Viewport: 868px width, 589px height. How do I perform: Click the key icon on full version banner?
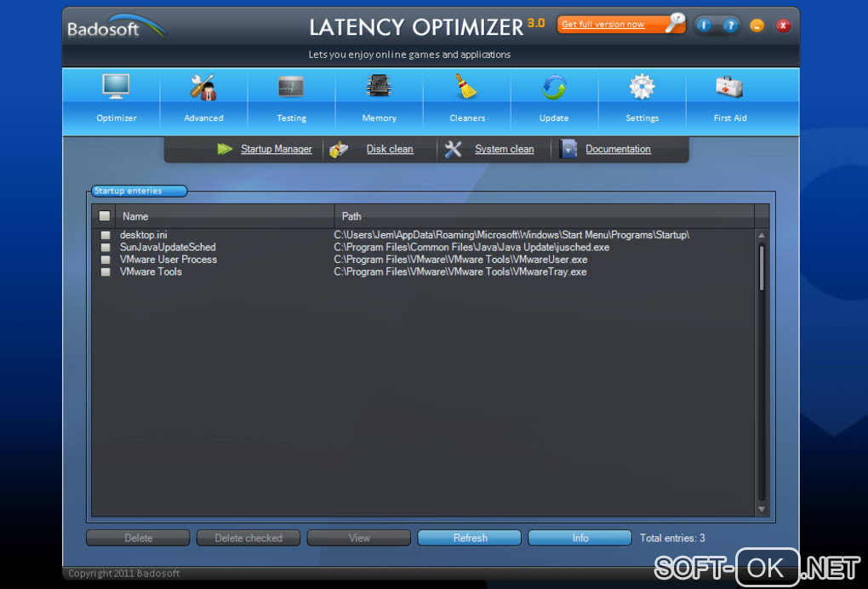click(675, 23)
